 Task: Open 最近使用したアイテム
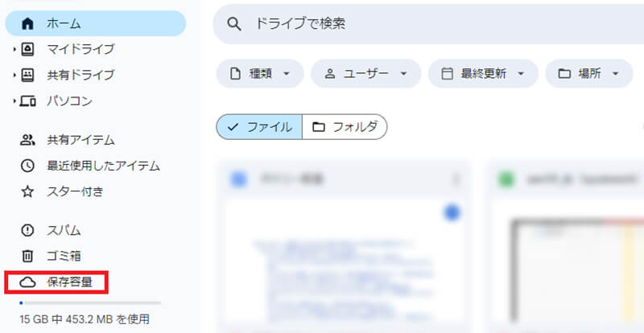[x=103, y=166]
